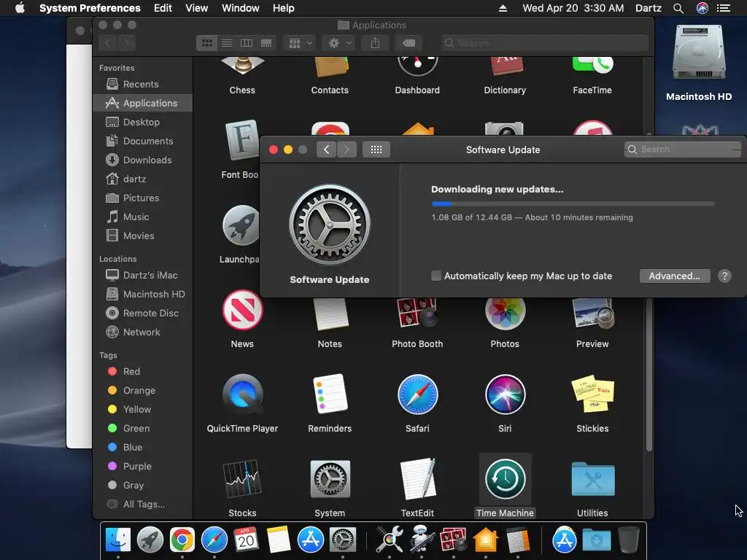Open Macintosh HD on the desktop

pyautogui.click(x=699, y=53)
